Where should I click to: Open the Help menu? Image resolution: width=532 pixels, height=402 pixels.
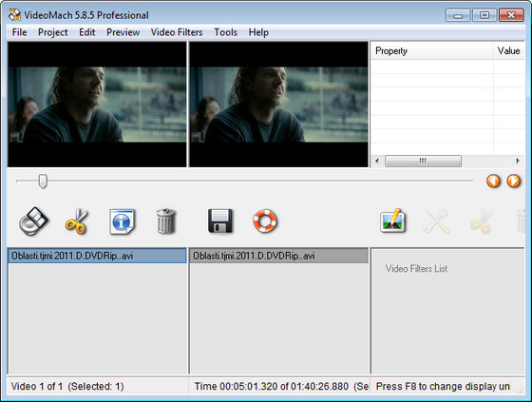tap(258, 32)
